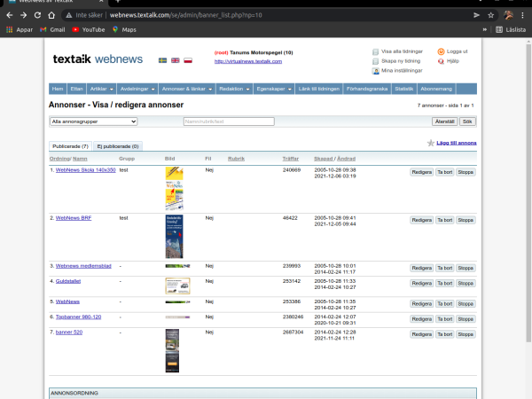This screenshot has height=399, width=532.
Task: Select the hit count 2687304
Action: coord(293,332)
